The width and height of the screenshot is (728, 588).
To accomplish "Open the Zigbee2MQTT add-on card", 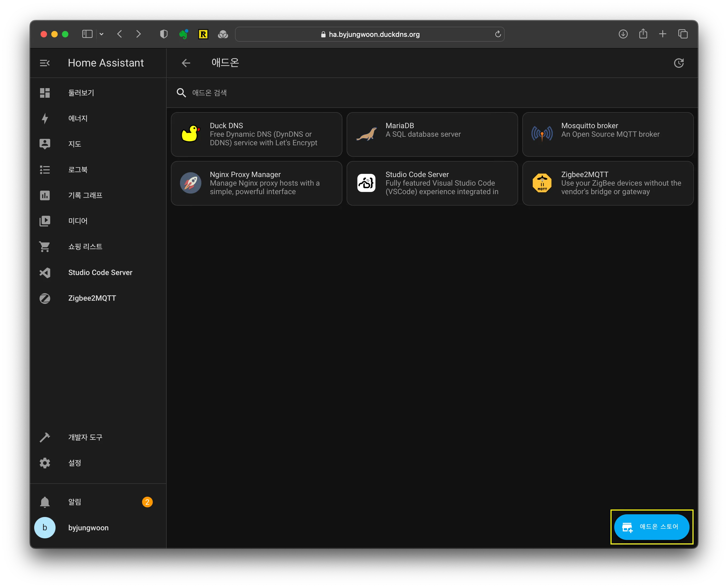I will coord(608,183).
